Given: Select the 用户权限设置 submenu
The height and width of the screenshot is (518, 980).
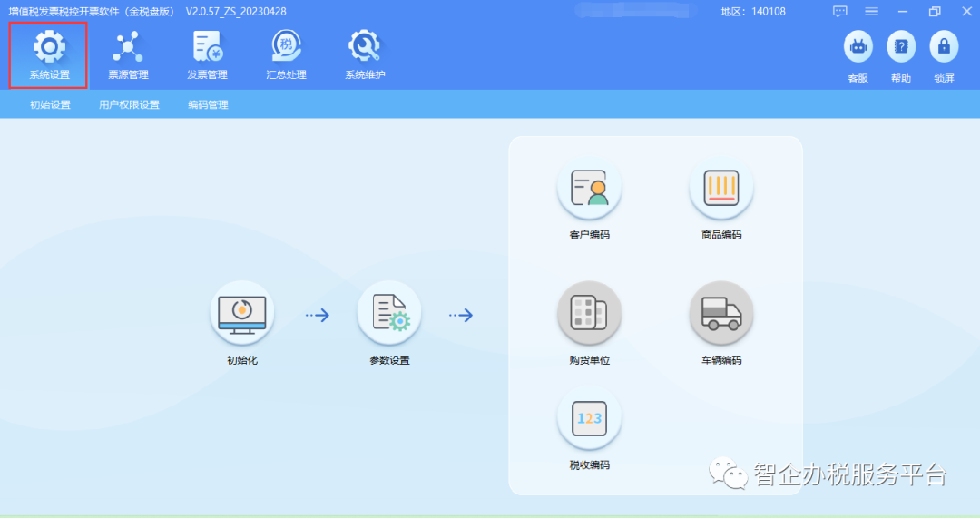Looking at the screenshot, I should pyautogui.click(x=129, y=104).
